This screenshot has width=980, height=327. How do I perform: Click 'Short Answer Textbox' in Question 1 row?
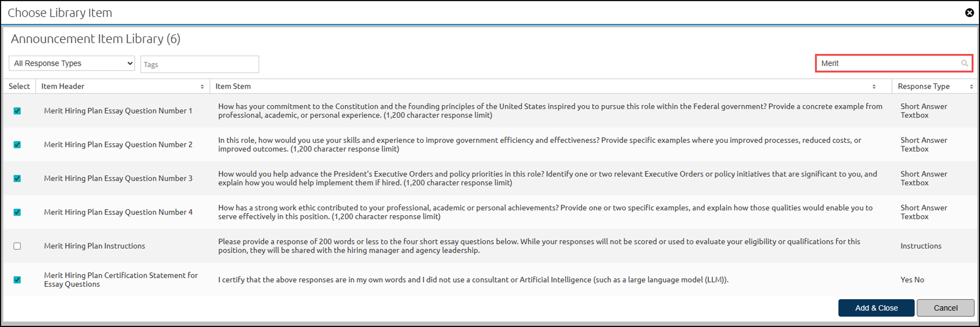(x=924, y=111)
